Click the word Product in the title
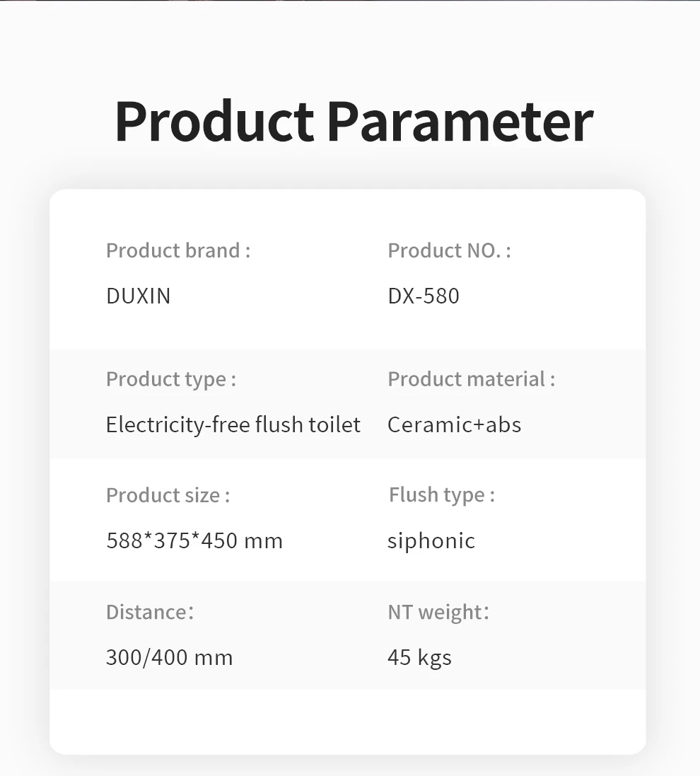Viewport: 700px width, 776px height. (x=214, y=122)
